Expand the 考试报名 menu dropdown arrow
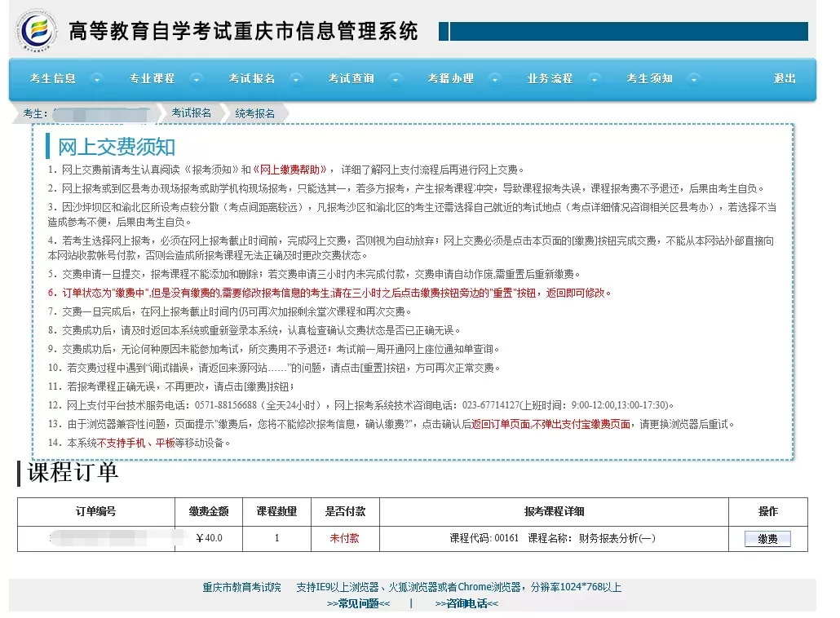This screenshot has height=618, width=840. click(x=295, y=79)
